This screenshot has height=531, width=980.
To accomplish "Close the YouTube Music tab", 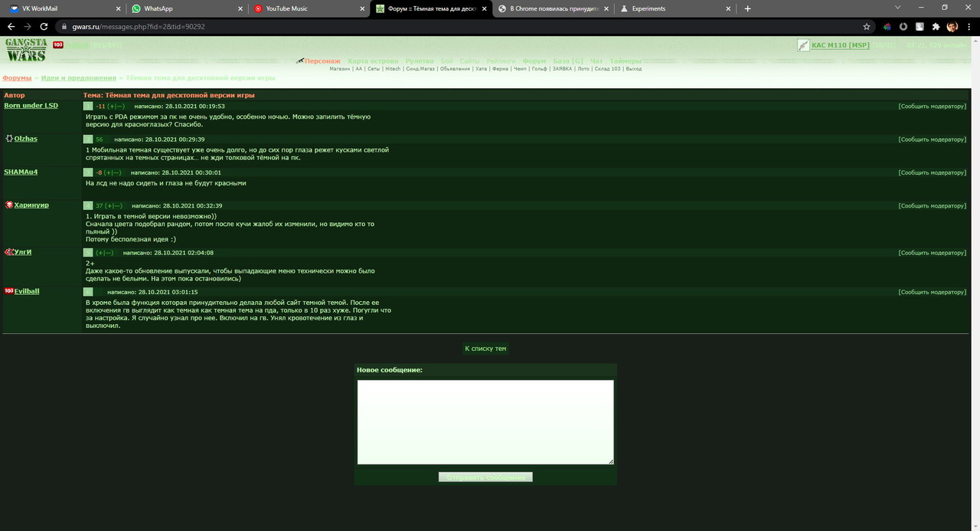I will (x=361, y=8).
